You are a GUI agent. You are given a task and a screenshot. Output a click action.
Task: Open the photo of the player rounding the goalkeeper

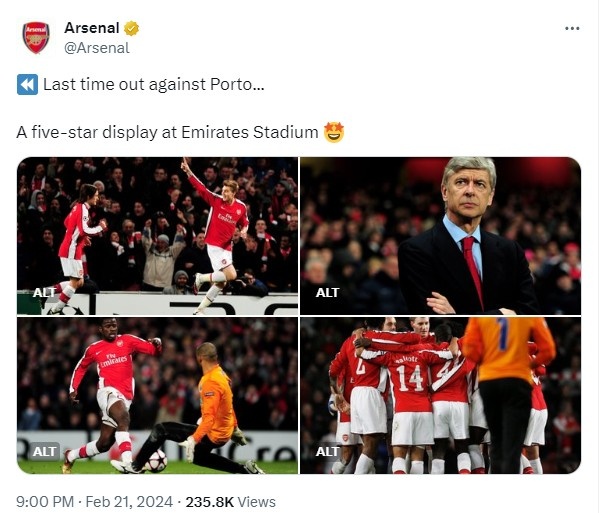click(157, 395)
